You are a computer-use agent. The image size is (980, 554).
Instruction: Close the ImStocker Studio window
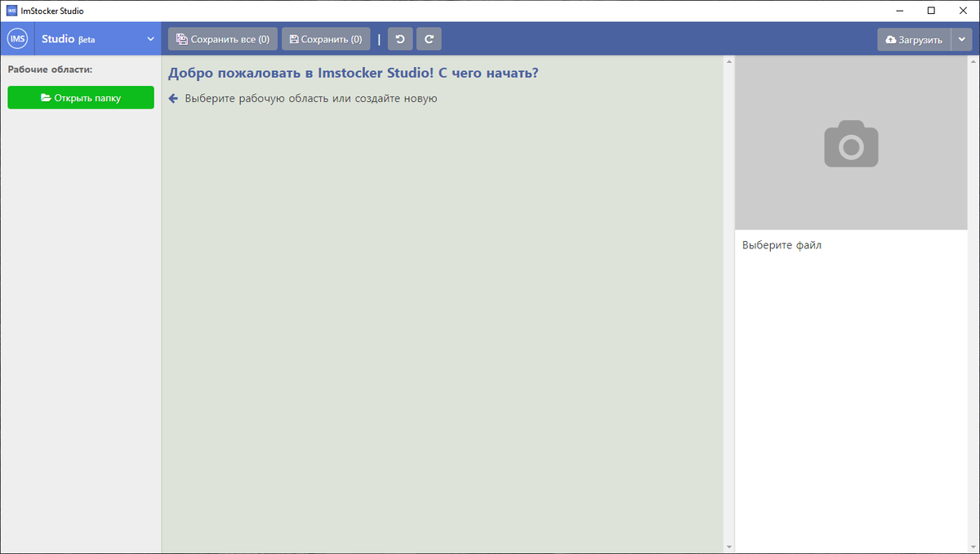click(964, 11)
